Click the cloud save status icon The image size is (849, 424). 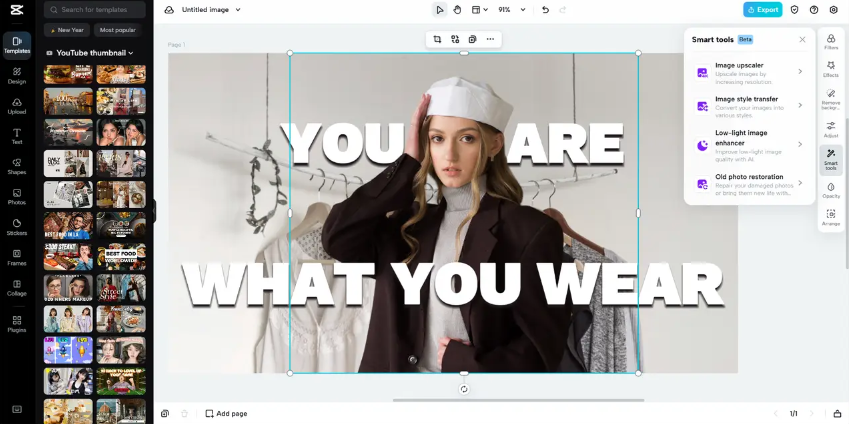(169, 10)
